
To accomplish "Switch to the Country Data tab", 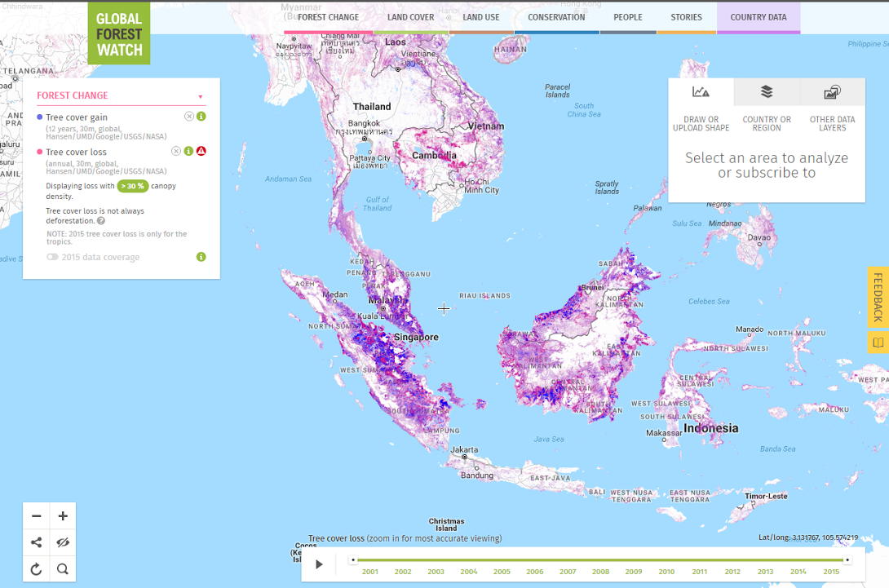I will click(759, 17).
